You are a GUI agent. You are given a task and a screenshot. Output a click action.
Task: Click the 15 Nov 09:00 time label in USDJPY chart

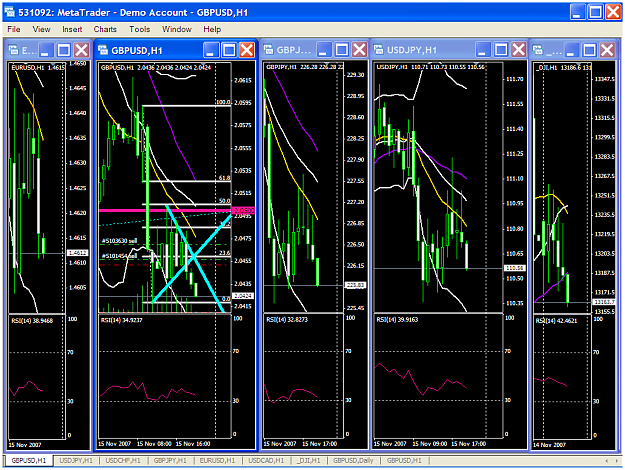(x=430, y=443)
